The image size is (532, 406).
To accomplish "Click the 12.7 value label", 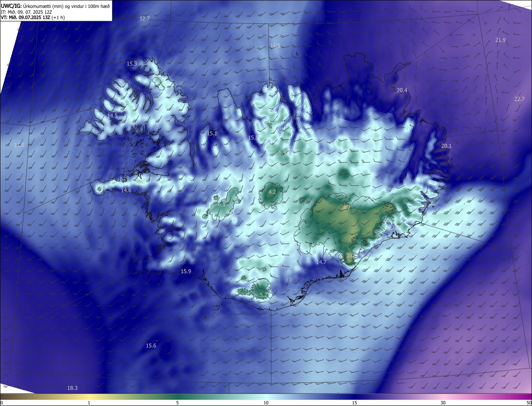I will pos(145,19).
